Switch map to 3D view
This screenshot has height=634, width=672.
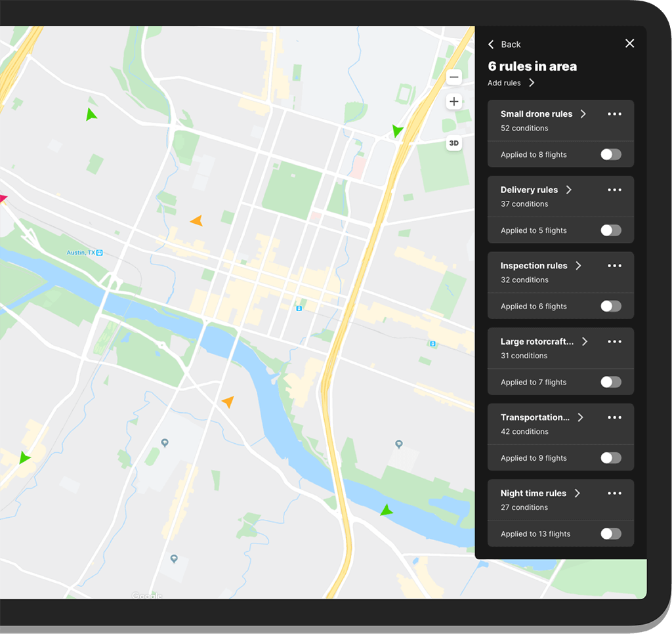[453, 143]
